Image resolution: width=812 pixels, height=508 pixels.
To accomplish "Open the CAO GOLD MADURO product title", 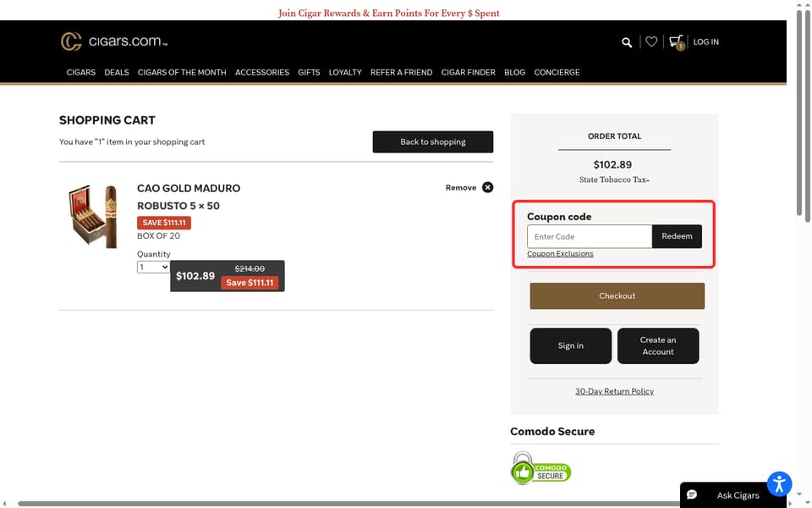I will [x=189, y=188].
